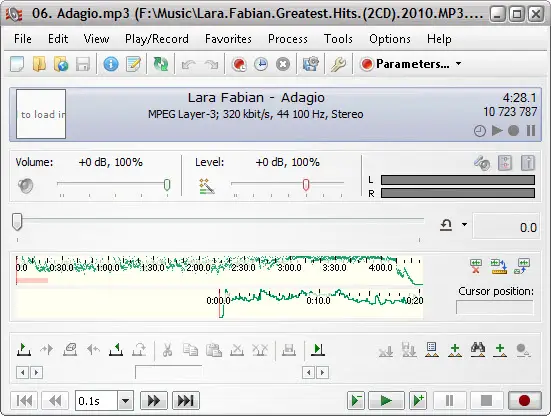This screenshot has height=416, width=551.
Task: Expand the loop mode dropdown arrow
Action: 465,225
